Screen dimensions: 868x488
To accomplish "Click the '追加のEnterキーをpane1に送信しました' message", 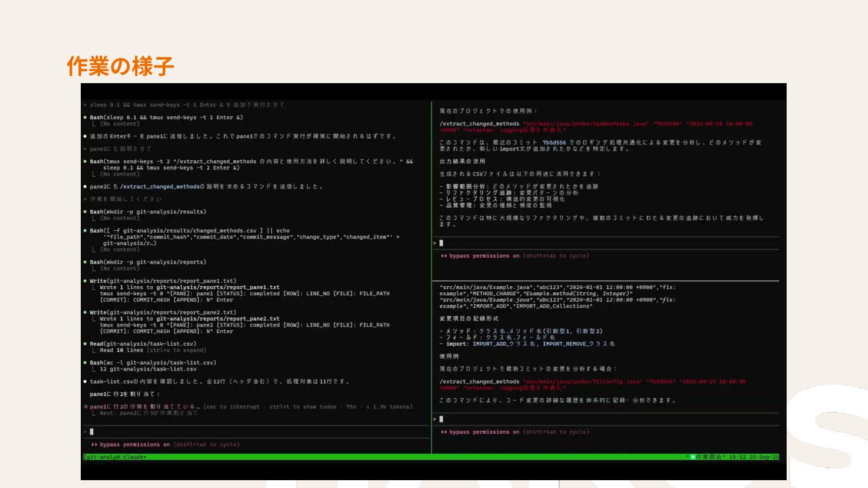I will pyautogui.click(x=243, y=136).
